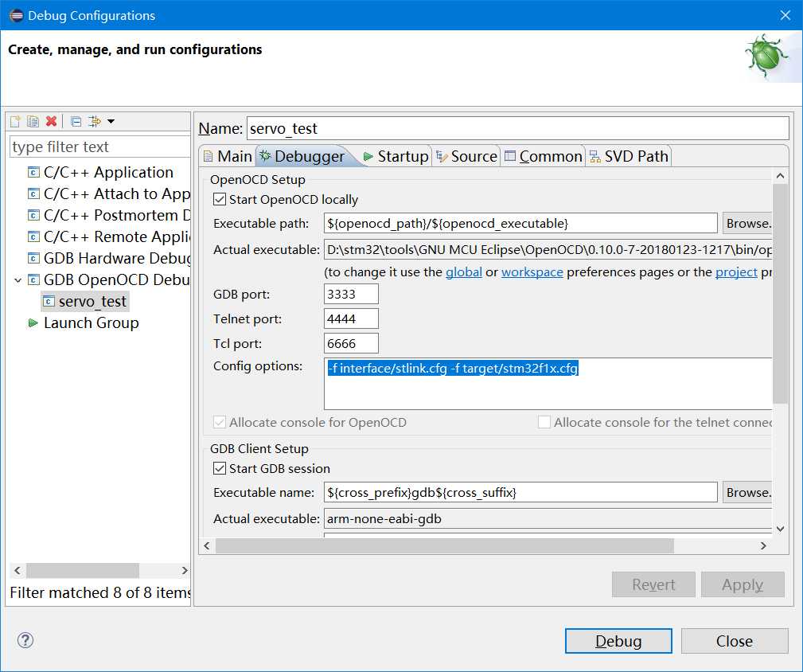The width and height of the screenshot is (803, 672).
Task: Click the GDB Actual executable field
Action: pos(548,518)
